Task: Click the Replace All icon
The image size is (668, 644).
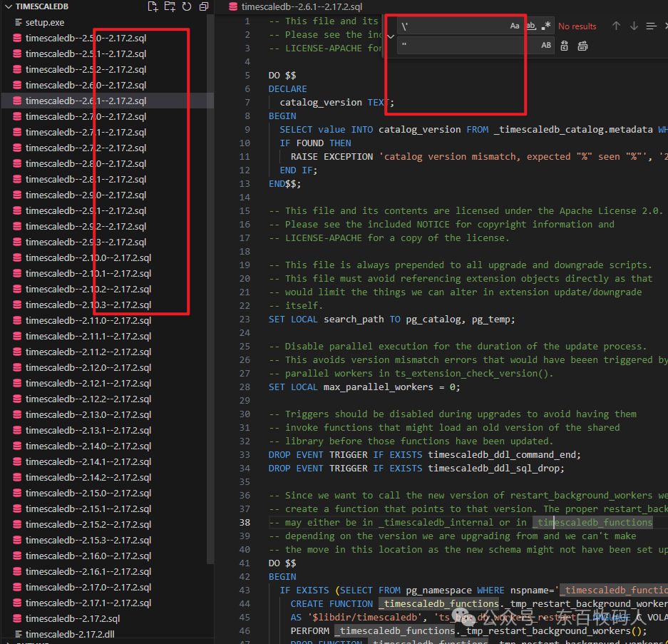Action: [x=582, y=46]
